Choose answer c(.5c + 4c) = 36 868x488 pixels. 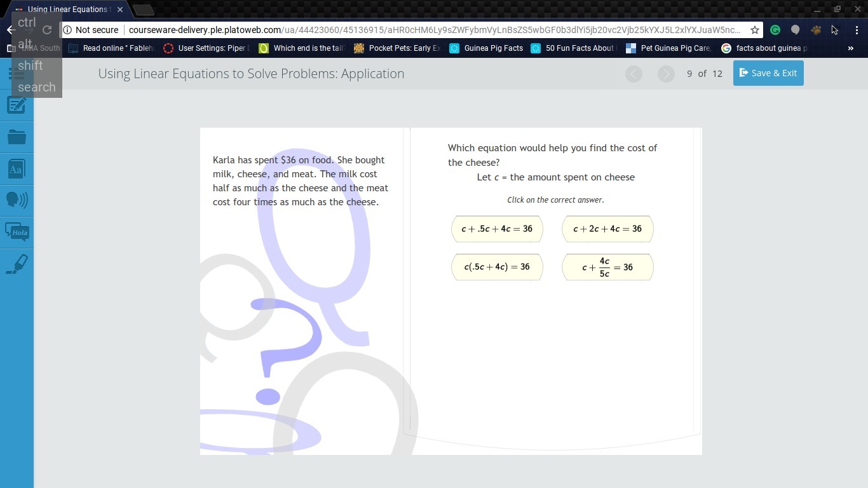[x=497, y=267]
